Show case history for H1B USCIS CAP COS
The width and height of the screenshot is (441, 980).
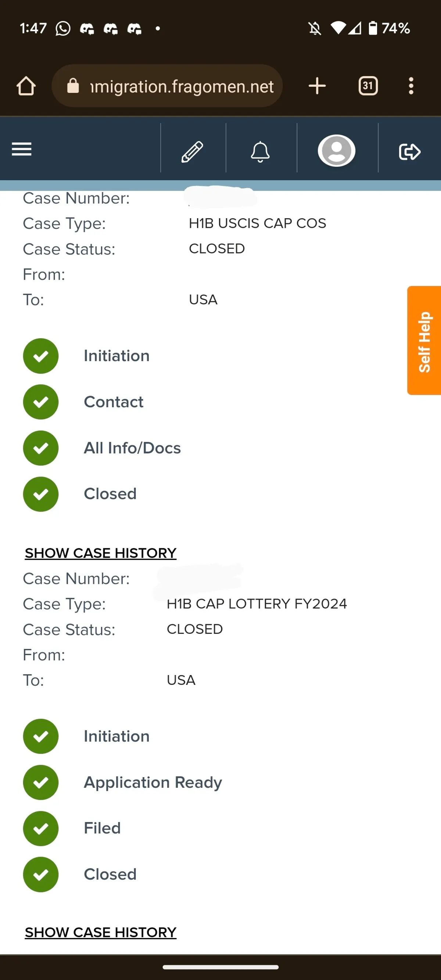[x=100, y=553]
